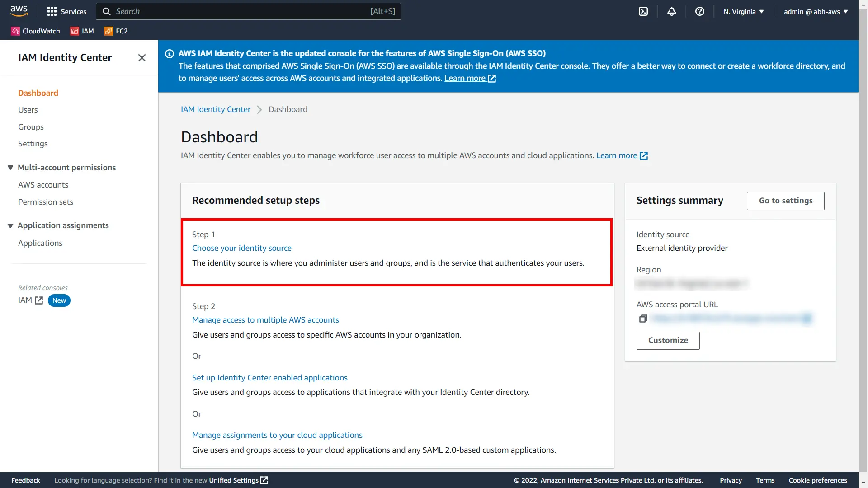Viewport: 868px width, 488px height.
Task: Open help via the question mark icon
Action: pyautogui.click(x=700, y=11)
